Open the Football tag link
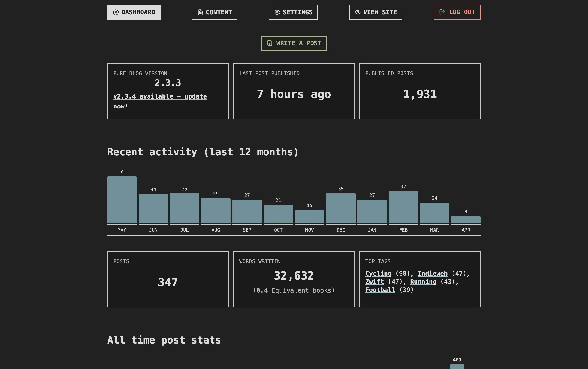The image size is (588, 369). point(380,290)
